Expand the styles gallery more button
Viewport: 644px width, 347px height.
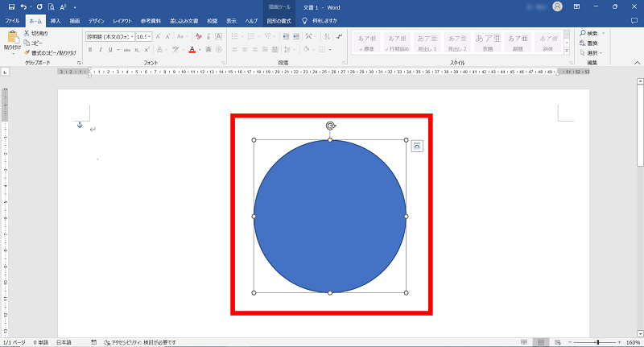567,51
